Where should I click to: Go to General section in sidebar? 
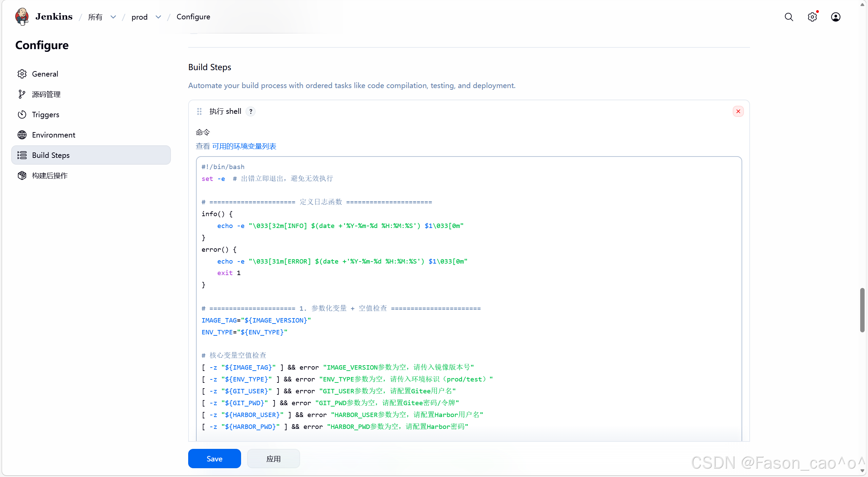tap(45, 74)
